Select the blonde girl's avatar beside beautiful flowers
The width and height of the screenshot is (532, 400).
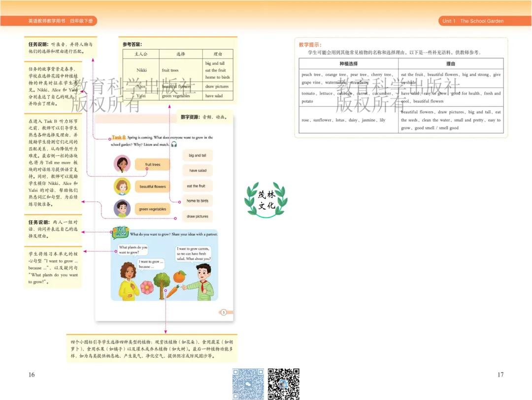pyautogui.click(x=122, y=186)
